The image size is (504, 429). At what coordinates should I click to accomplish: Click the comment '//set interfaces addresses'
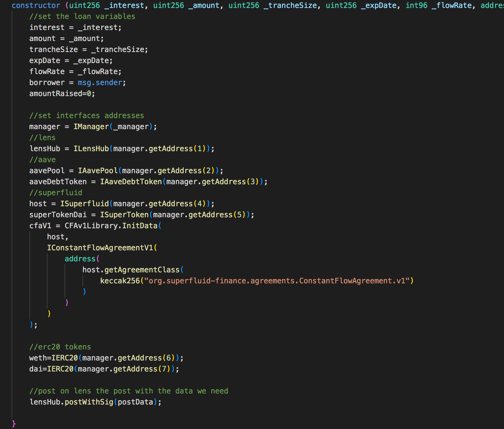click(87, 116)
